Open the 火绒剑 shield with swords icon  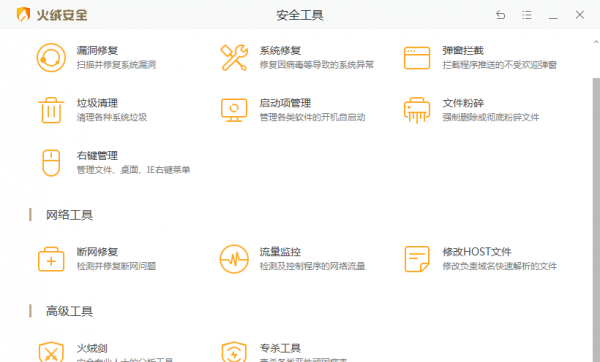pyautogui.click(x=51, y=352)
